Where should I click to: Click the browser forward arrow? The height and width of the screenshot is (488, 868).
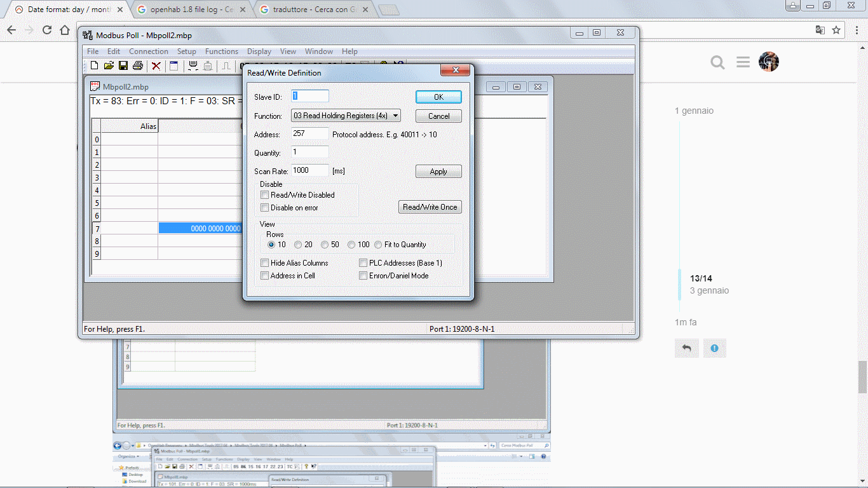pos(29,30)
